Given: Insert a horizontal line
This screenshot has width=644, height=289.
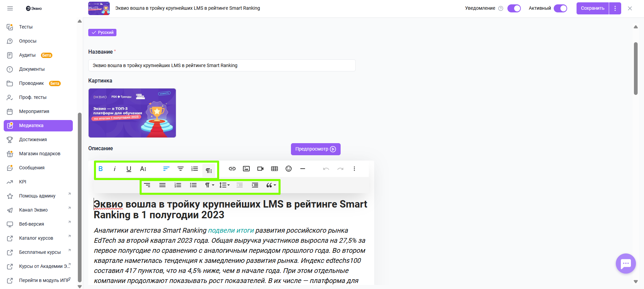Looking at the screenshot, I should point(303,169).
